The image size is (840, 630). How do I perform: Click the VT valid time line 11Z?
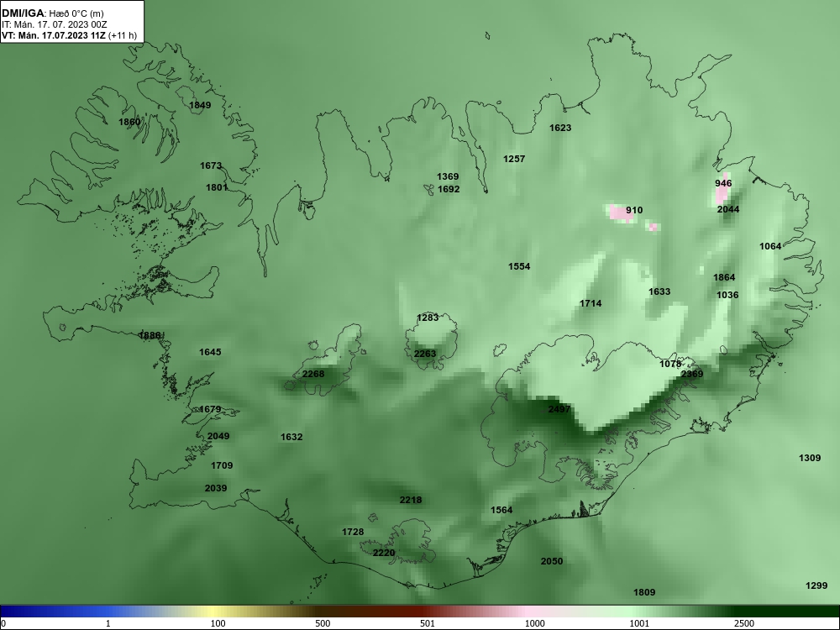coord(69,36)
